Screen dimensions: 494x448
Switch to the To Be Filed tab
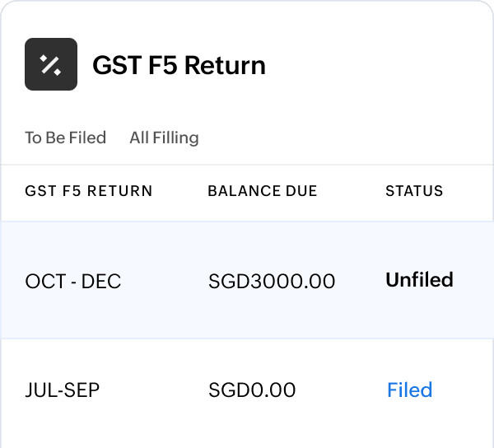[x=65, y=138]
